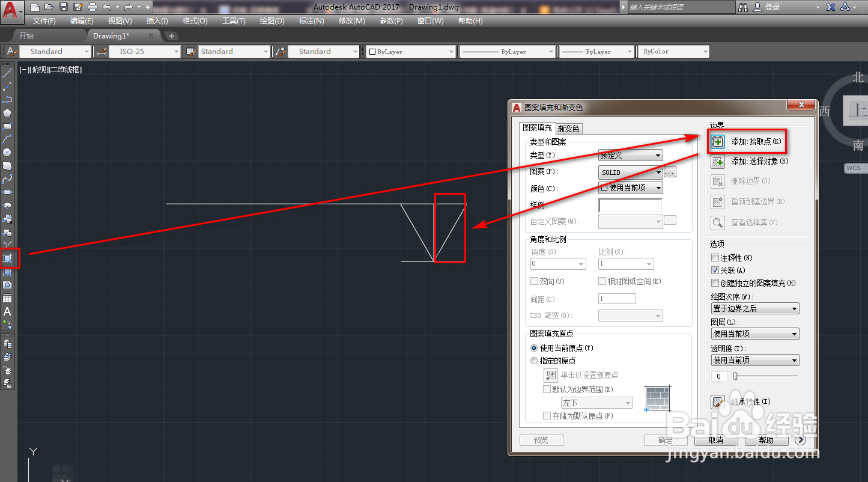The height and width of the screenshot is (482, 868).
Task: Switch to the Gradient (渐变色) tab
Action: click(x=569, y=129)
